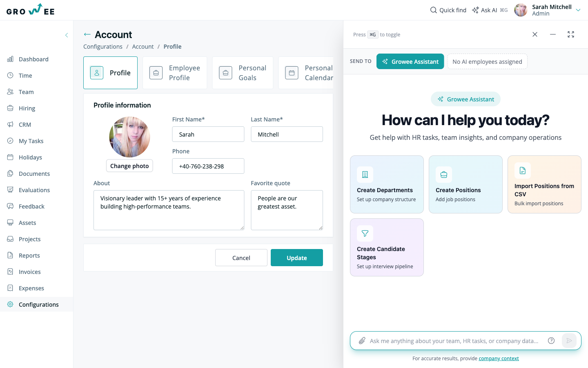Click the Change photo button

tap(129, 166)
